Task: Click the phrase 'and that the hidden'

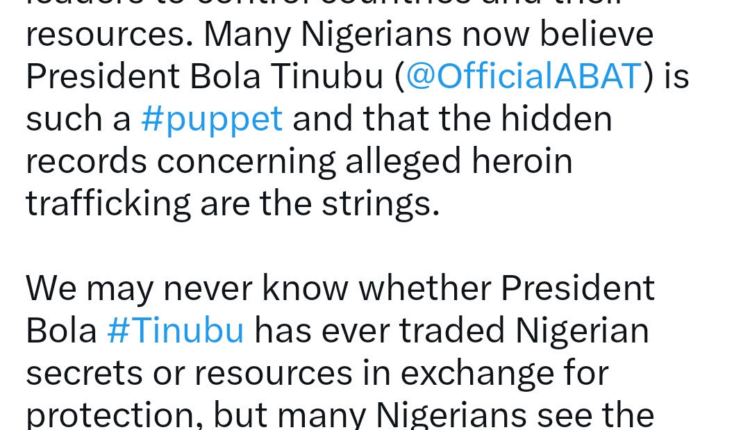Action: pos(452,119)
